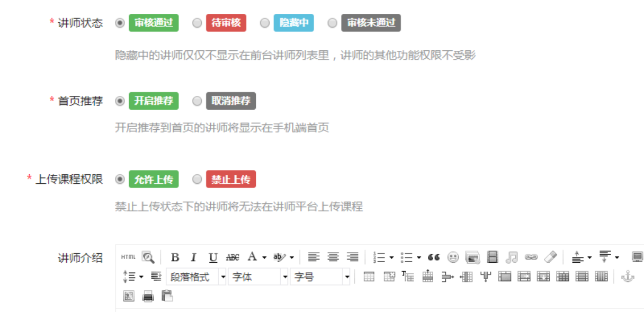Click the space-after-paragraph icon
Image resolution: width=644 pixels, height=312 pixels.
pyautogui.click(x=605, y=257)
